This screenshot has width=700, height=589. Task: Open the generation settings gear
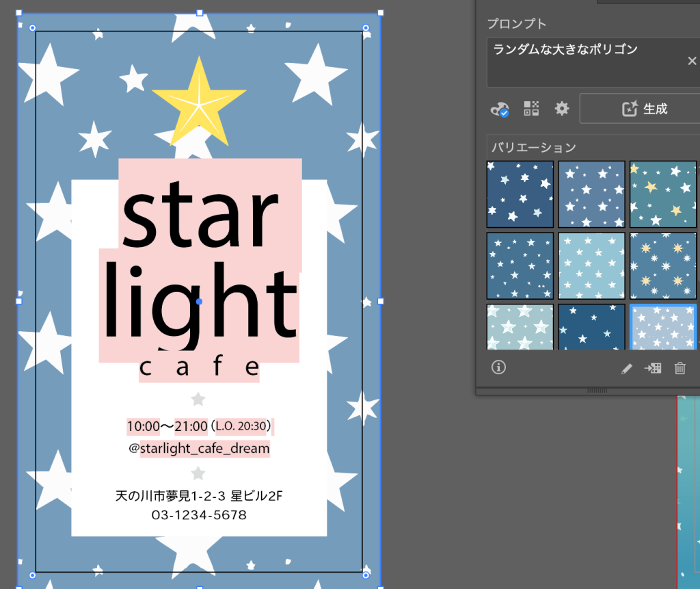click(562, 109)
